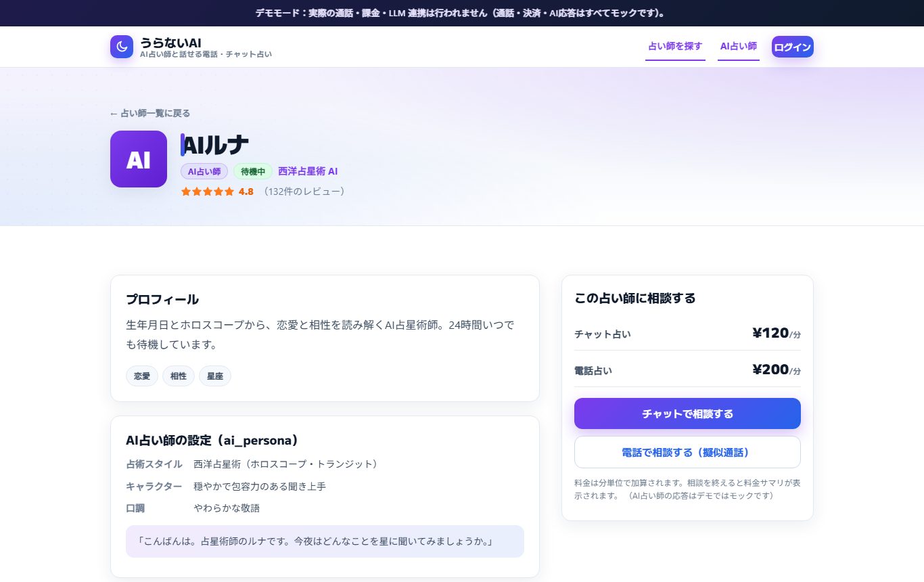Go to 占い師を探す nav link

[675, 47]
